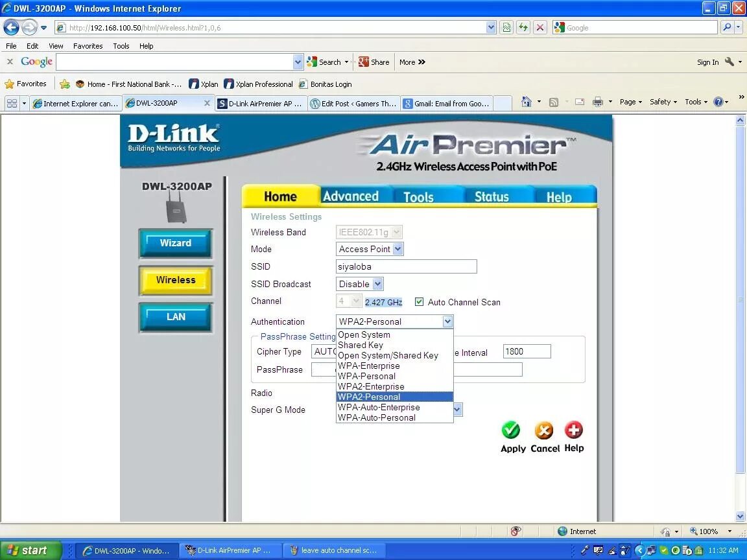Open the Quick Tabs grid icon
747x560 pixels.
[x=12, y=103]
